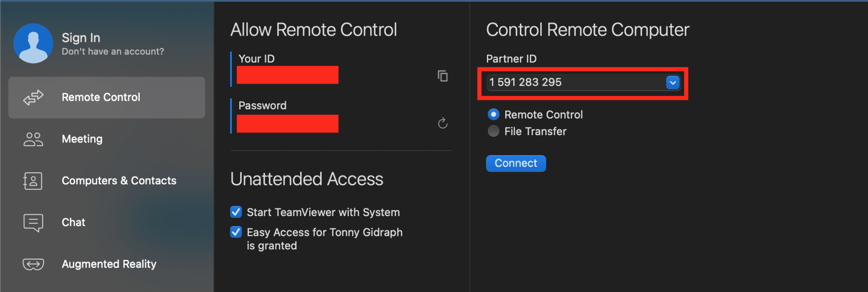This screenshot has height=292, width=868.
Task: Click the Computers & Contacts icon
Action: coord(32,180)
